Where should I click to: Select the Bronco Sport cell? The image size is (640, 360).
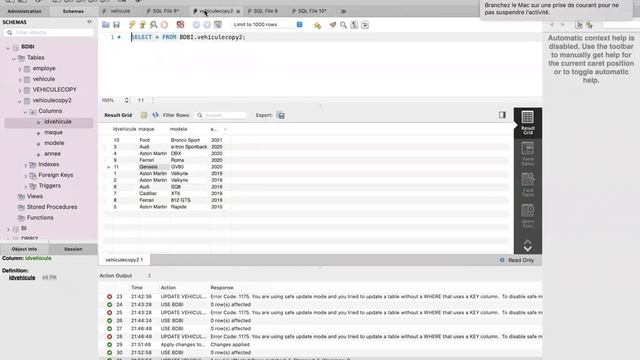[185, 140]
